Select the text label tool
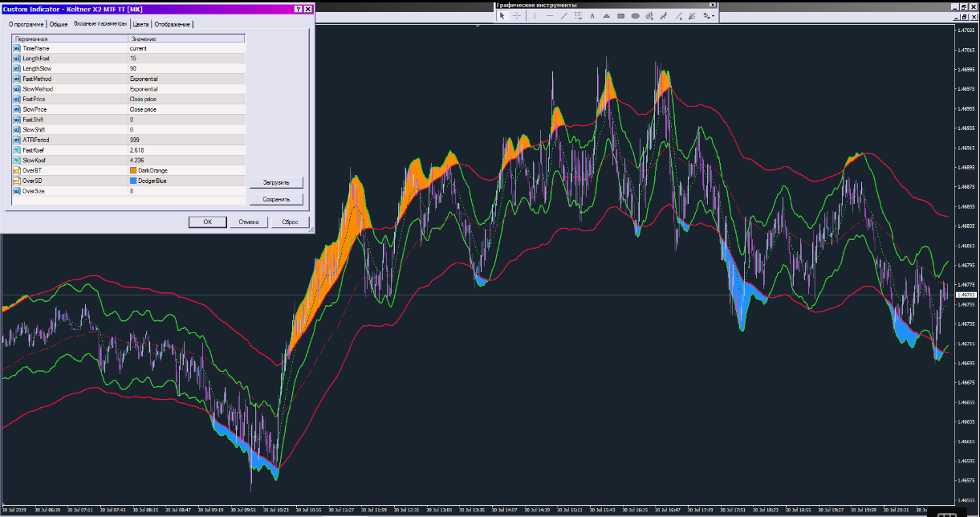The height and width of the screenshot is (517, 980). (592, 15)
